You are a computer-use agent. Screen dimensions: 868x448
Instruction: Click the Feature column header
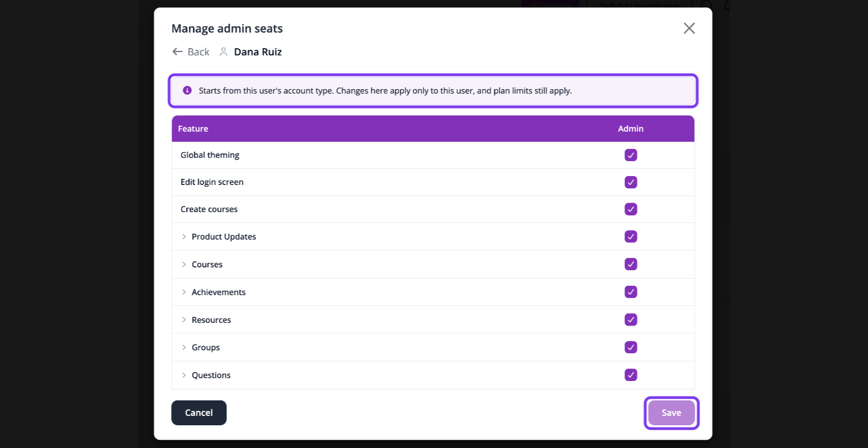[x=193, y=128]
